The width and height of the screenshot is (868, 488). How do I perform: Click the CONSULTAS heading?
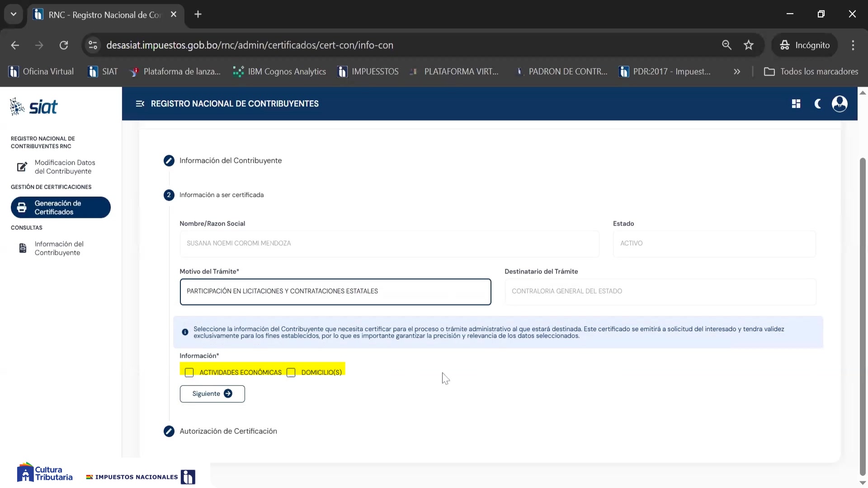[27, 228]
